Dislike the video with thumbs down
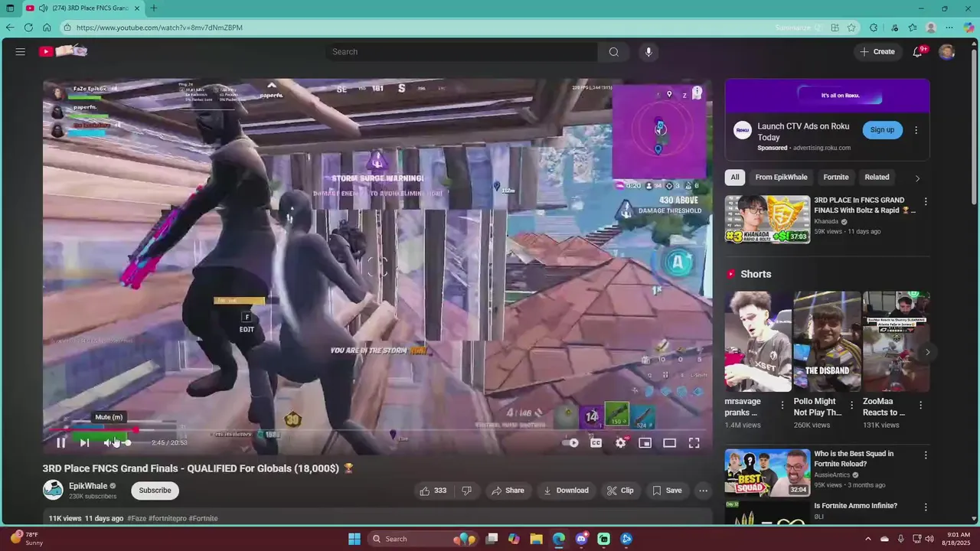The width and height of the screenshot is (980, 551). [x=466, y=491]
